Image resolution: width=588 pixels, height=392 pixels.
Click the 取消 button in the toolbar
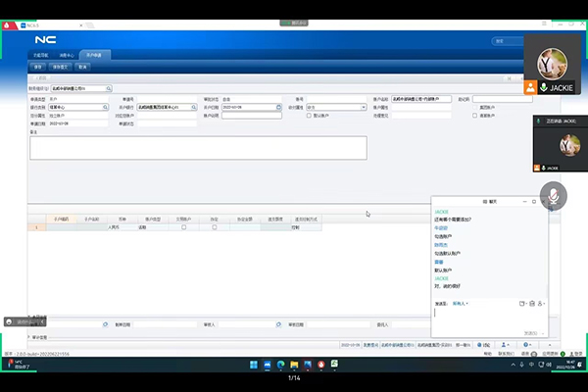pos(82,68)
